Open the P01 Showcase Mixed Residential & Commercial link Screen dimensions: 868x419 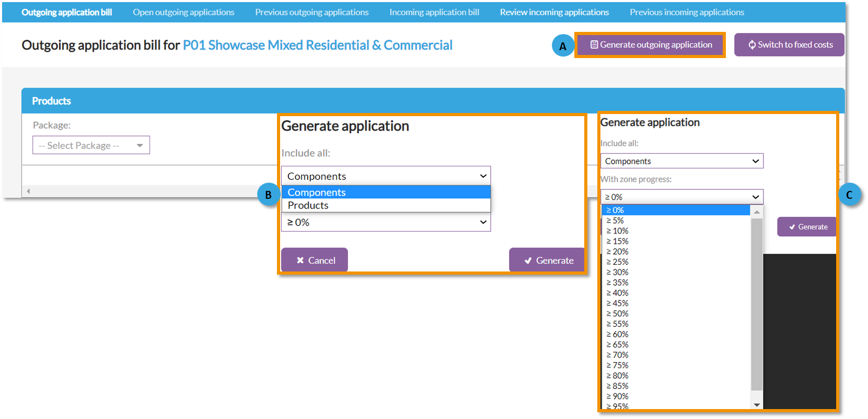point(317,46)
